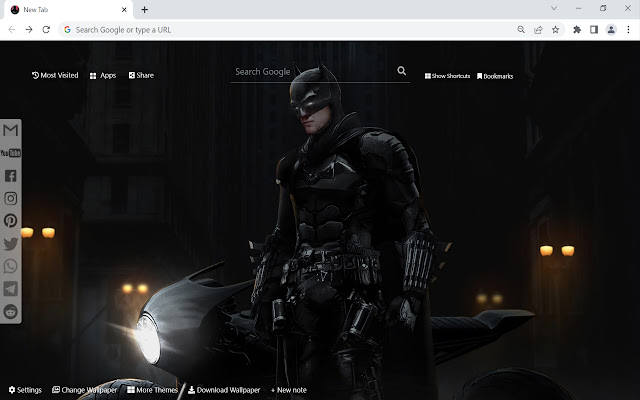This screenshot has width=640, height=400.
Task: Click the Share link
Action: click(141, 75)
